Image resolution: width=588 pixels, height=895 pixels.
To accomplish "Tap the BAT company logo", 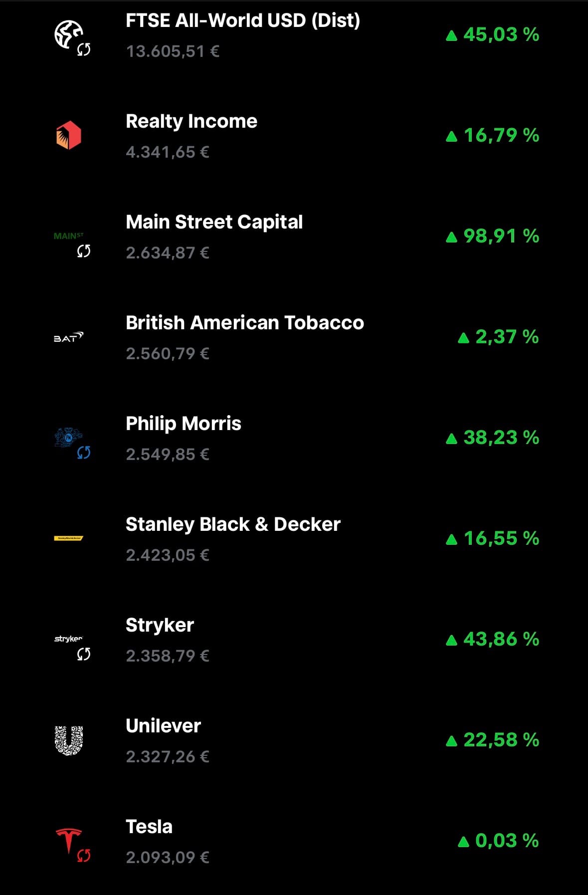I will [68, 338].
